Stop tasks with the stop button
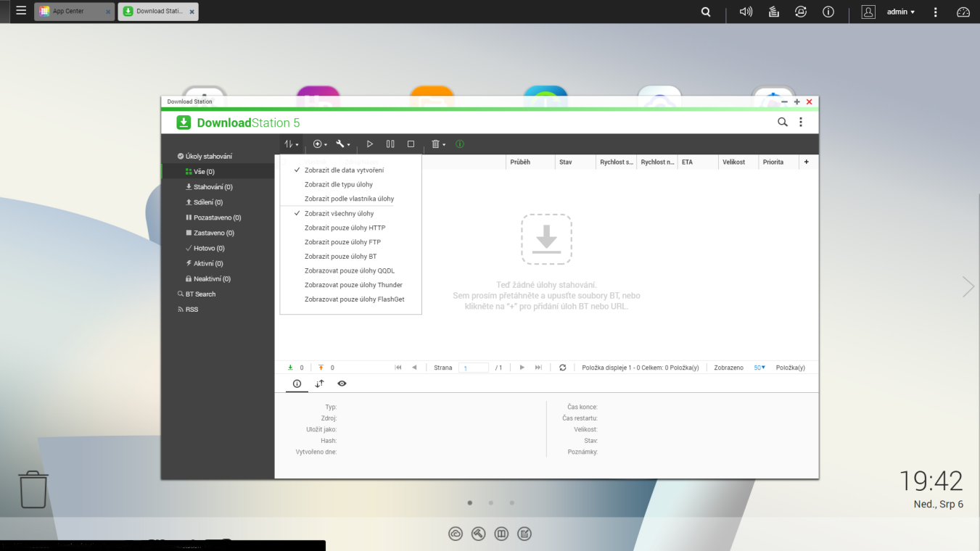This screenshot has width=980, height=551. pos(411,144)
